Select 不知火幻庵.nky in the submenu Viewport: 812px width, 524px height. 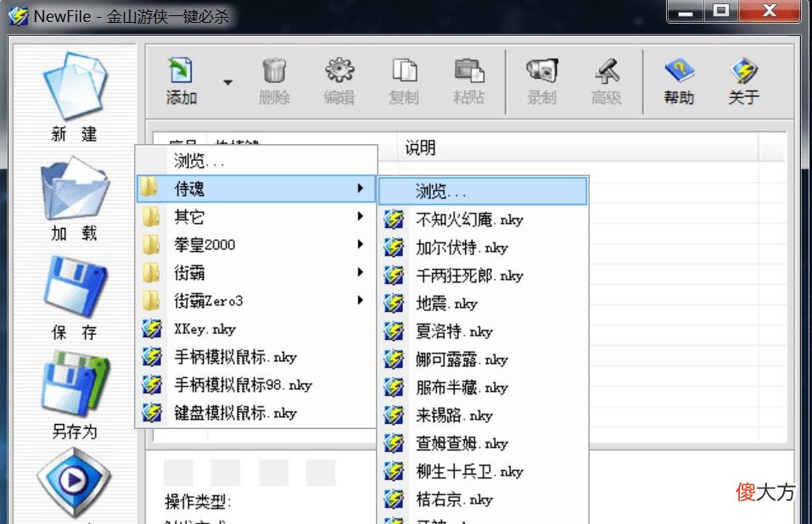click(483, 220)
